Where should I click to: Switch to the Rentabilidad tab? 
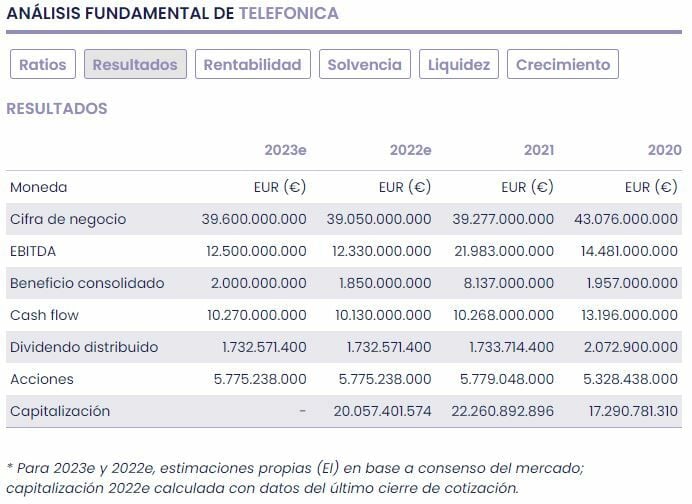[252, 65]
